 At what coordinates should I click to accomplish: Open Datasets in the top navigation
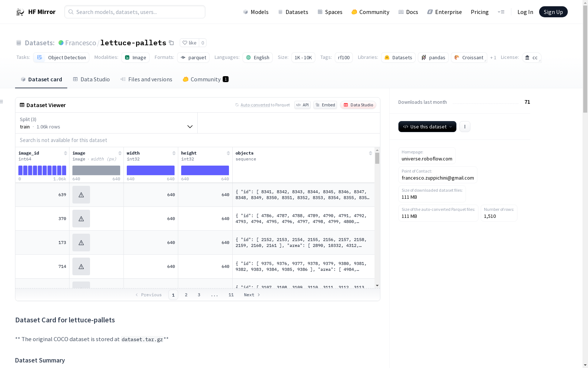point(293,12)
